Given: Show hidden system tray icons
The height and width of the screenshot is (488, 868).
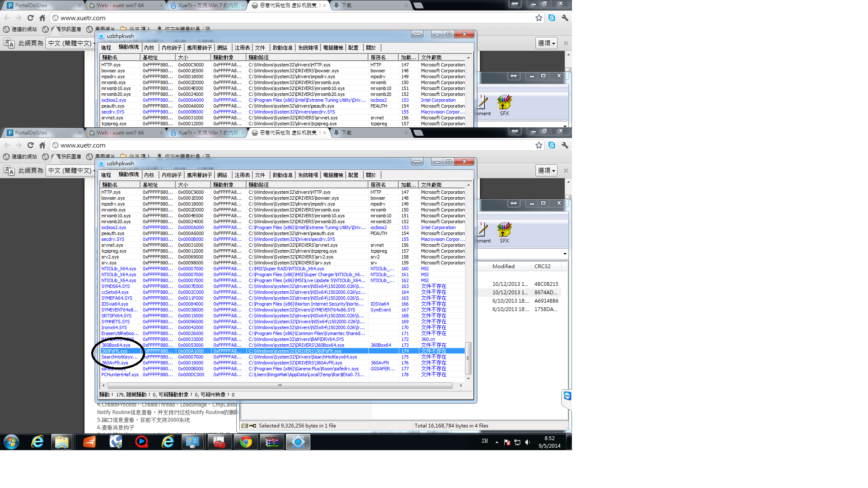Looking at the screenshot, I should click(x=497, y=442).
